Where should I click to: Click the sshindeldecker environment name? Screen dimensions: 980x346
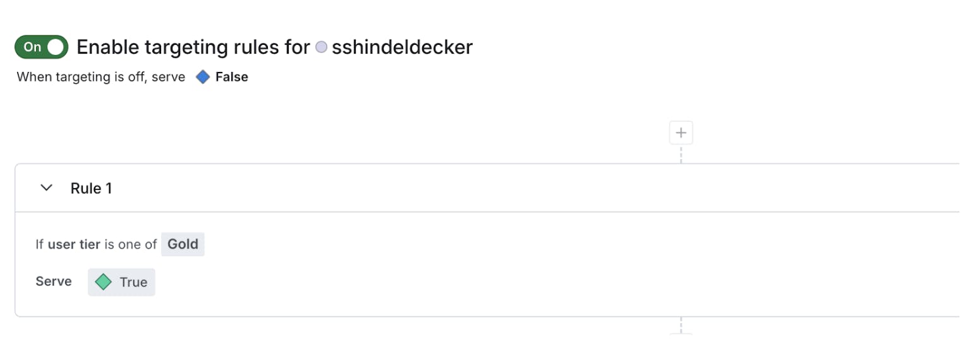(x=402, y=47)
